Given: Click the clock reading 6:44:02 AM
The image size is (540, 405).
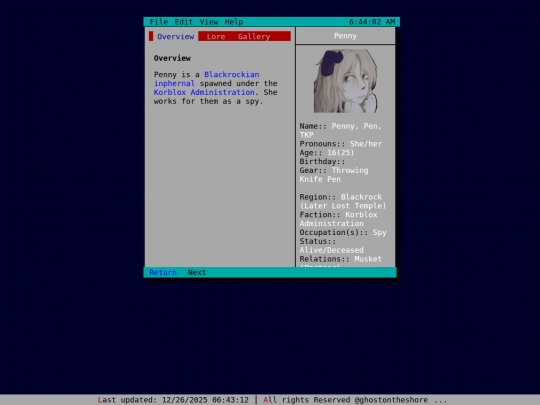Looking at the screenshot, I should click(x=372, y=22).
